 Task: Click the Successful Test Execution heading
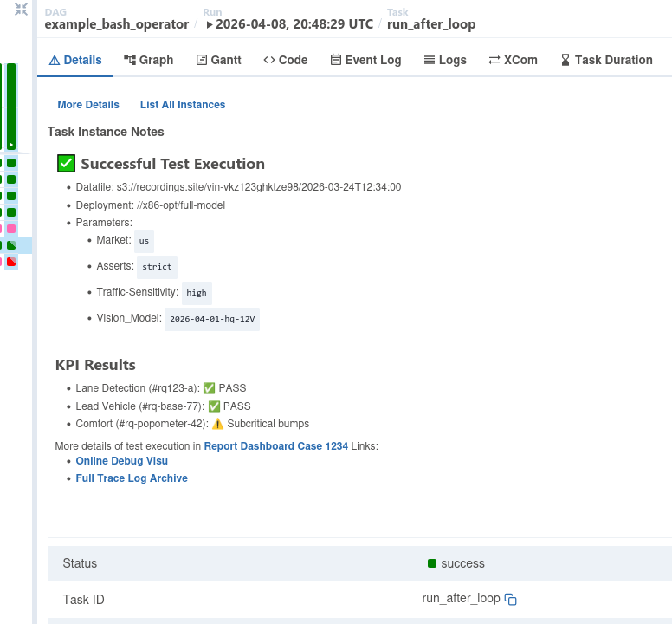172,164
